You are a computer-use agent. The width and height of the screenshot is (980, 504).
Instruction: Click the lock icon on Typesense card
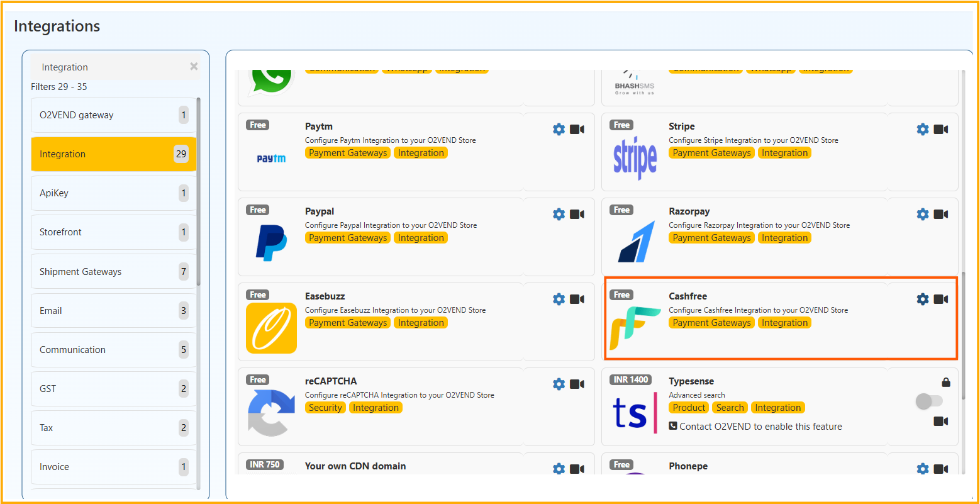(x=946, y=381)
